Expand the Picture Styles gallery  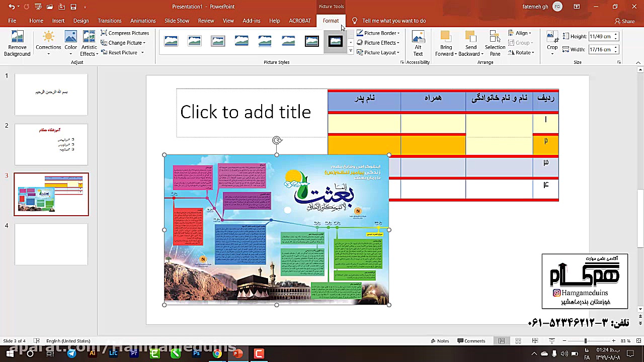350,51
